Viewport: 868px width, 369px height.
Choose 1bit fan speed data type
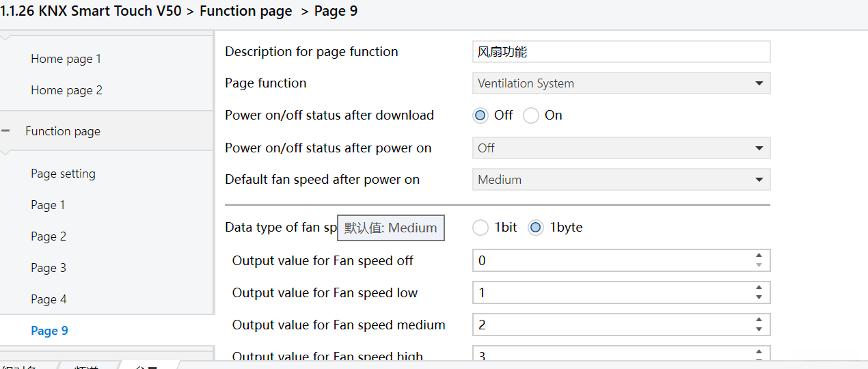(x=480, y=228)
